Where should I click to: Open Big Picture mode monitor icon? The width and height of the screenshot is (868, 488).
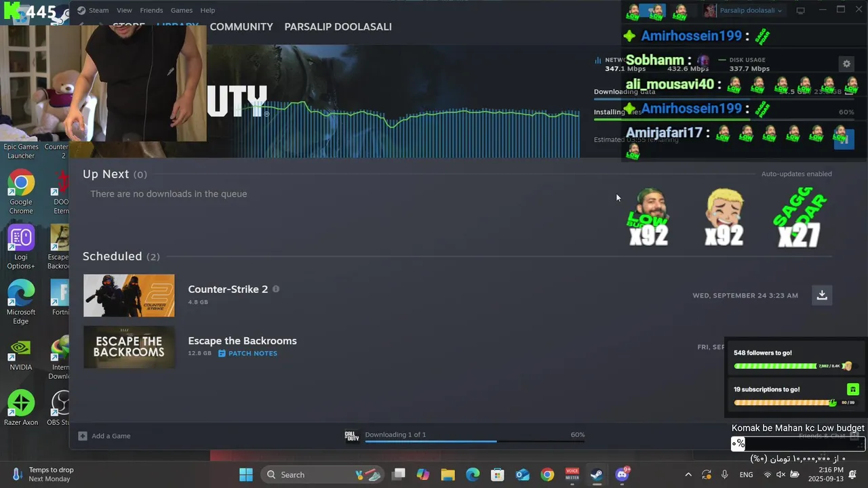(800, 10)
